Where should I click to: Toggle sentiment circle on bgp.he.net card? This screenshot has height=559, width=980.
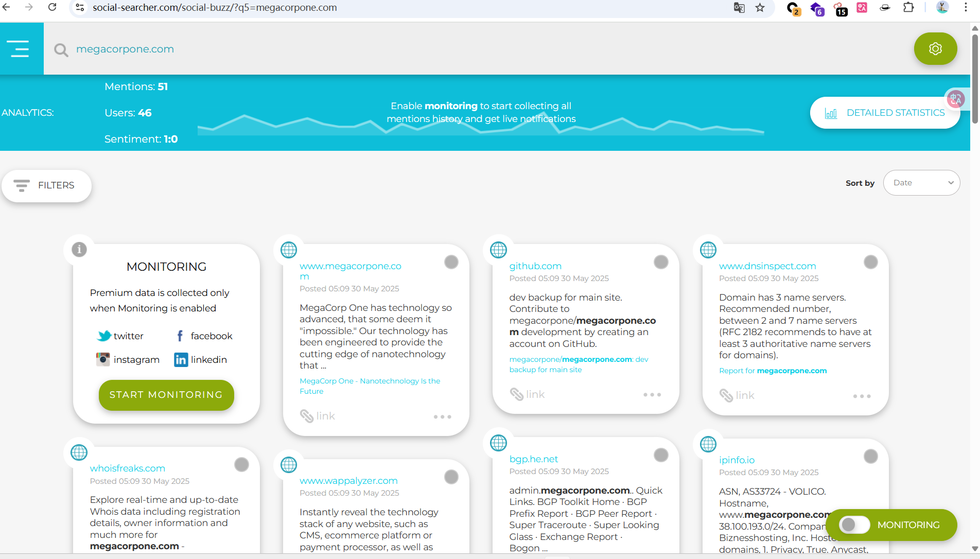661,455
